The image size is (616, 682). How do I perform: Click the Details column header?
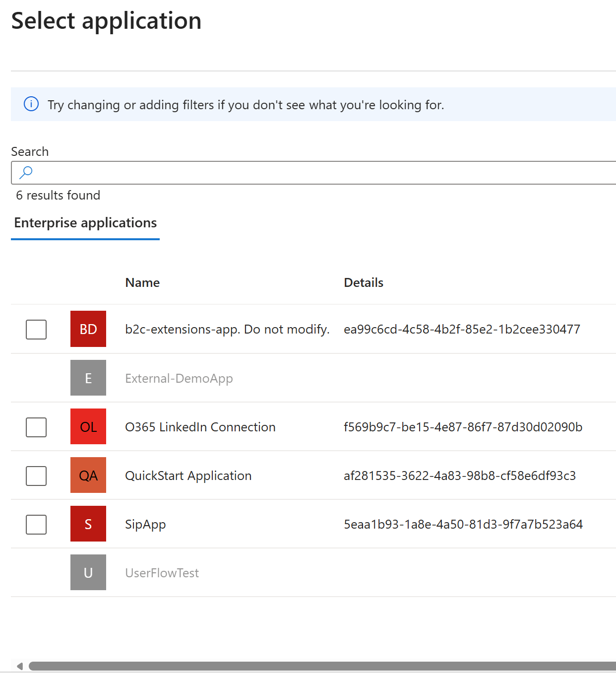coord(364,282)
